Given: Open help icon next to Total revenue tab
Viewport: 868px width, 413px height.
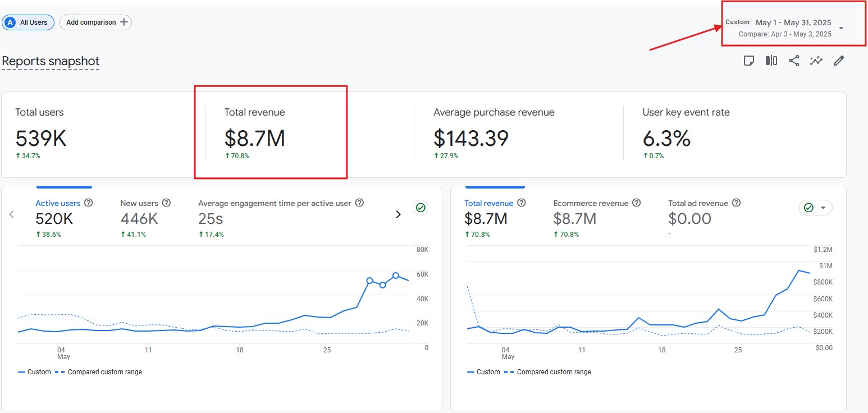Looking at the screenshot, I should click(x=521, y=203).
